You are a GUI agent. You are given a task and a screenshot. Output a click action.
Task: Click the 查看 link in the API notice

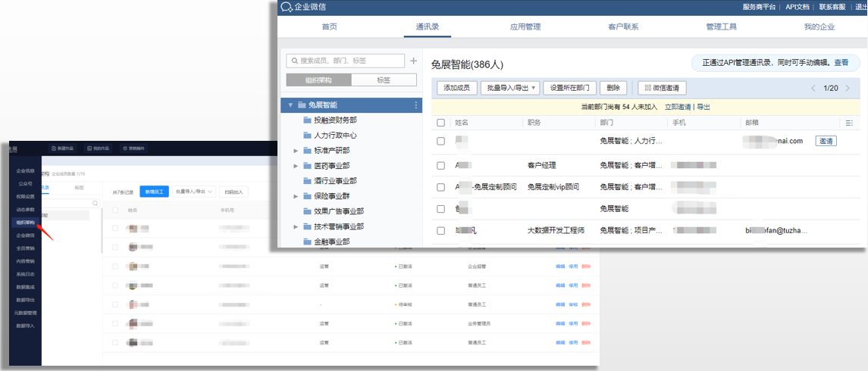[x=841, y=63]
